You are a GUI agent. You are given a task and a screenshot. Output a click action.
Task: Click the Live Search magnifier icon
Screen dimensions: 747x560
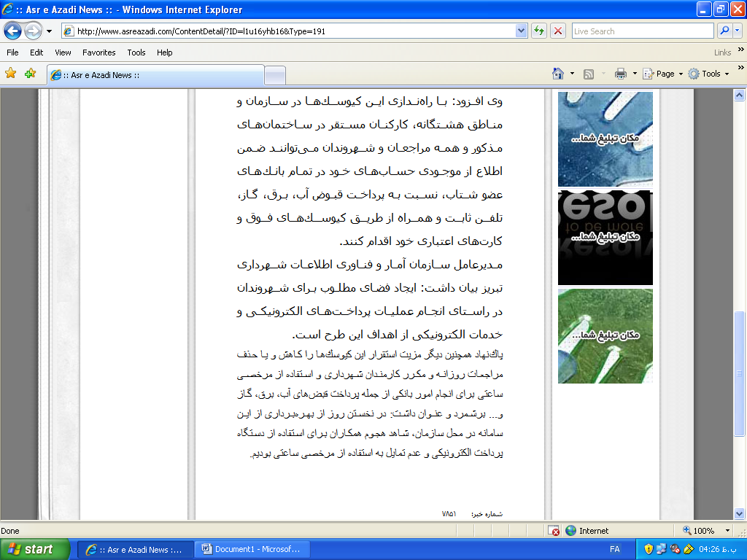(x=725, y=31)
